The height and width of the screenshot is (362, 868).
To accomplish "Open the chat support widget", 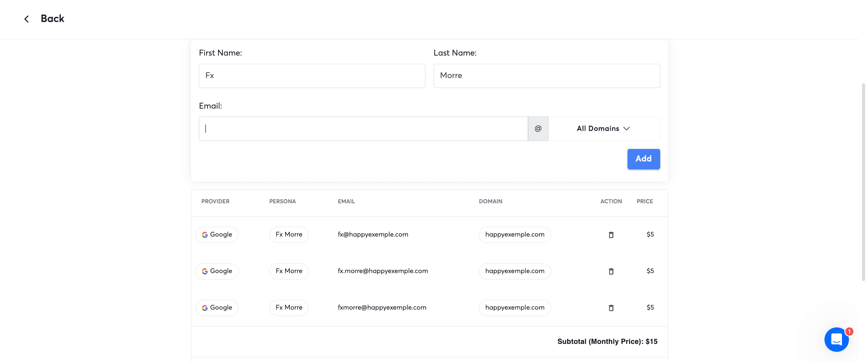I will (836, 339).
